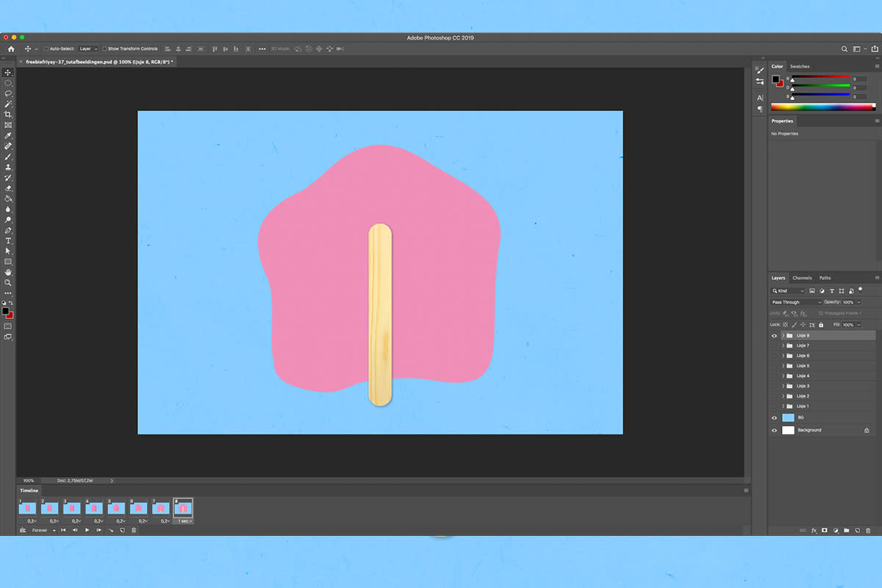This screenshot has width=882, height=588.
Task: Toggle the layer filter switch
Action: (x=860, y=291)
